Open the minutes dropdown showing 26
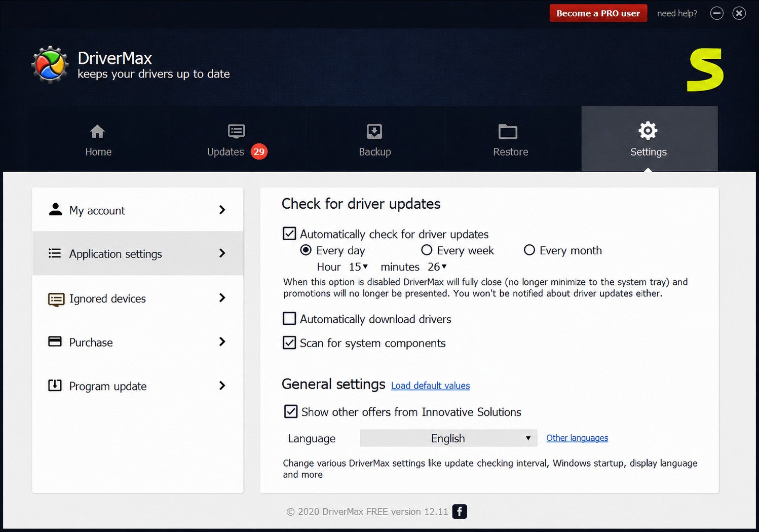Image resolution: width=759 pixels, height=532 pixels. [x=437, y=267]
